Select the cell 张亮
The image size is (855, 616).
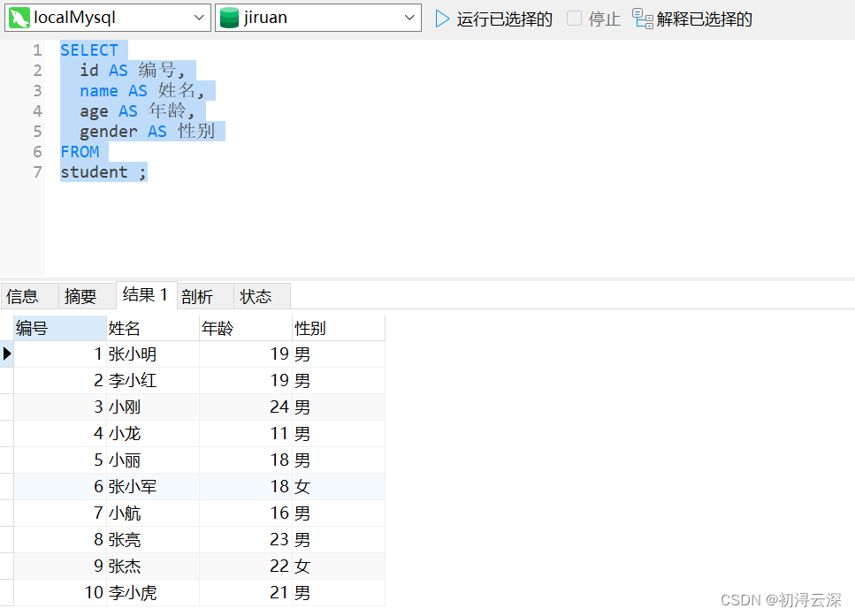[x=153, y=540]
